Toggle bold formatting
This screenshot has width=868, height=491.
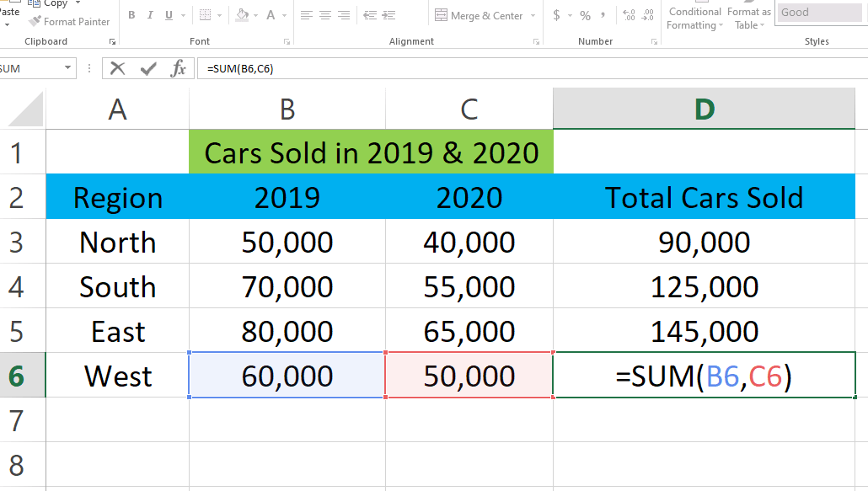(131, 14)
